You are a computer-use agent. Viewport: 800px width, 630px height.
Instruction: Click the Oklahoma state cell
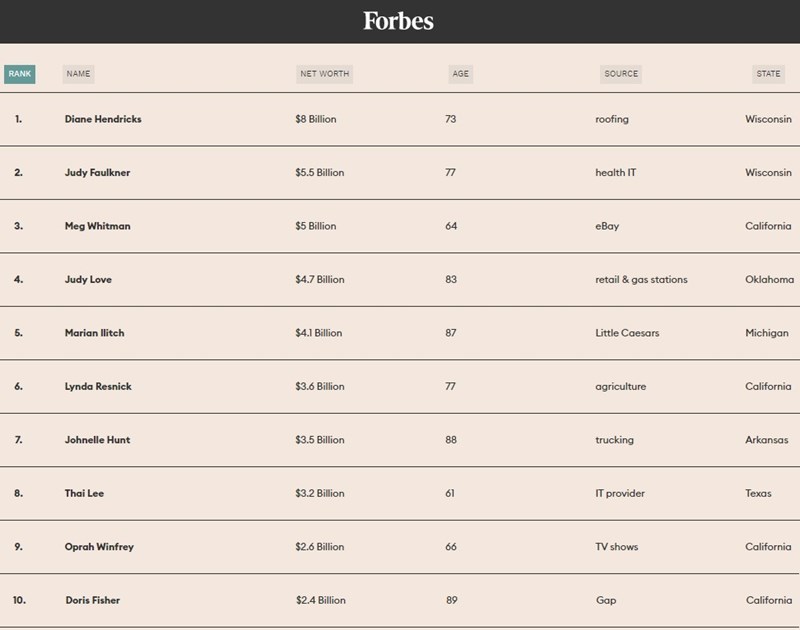point(769,280)
